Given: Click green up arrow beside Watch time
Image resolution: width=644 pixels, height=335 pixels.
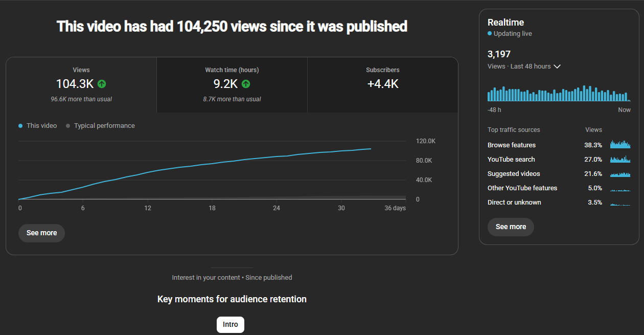Looking at the screenshot, I should pyautogui.click(x=246, y=84).
